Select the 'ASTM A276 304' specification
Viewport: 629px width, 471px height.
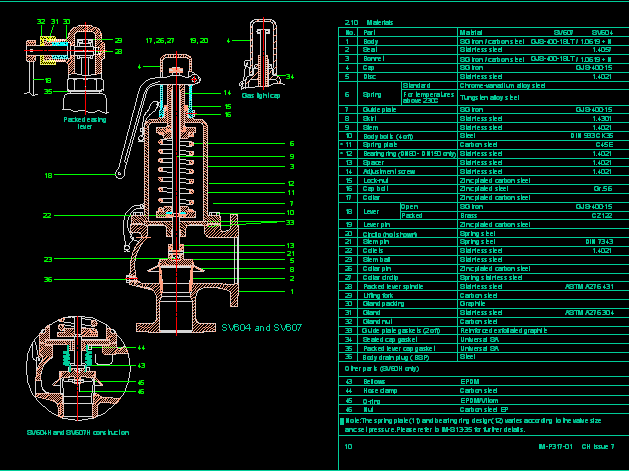(x=590, y=313)
